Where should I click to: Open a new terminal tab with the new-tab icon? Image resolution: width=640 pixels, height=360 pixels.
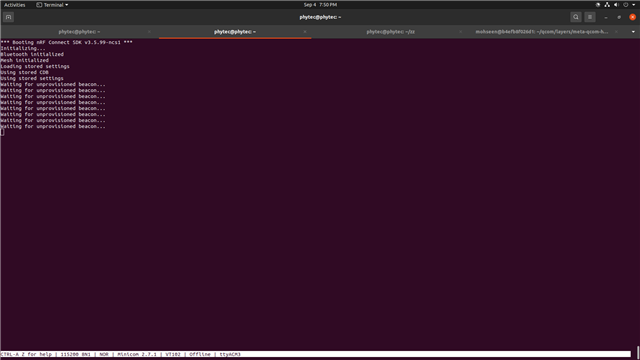9,17
